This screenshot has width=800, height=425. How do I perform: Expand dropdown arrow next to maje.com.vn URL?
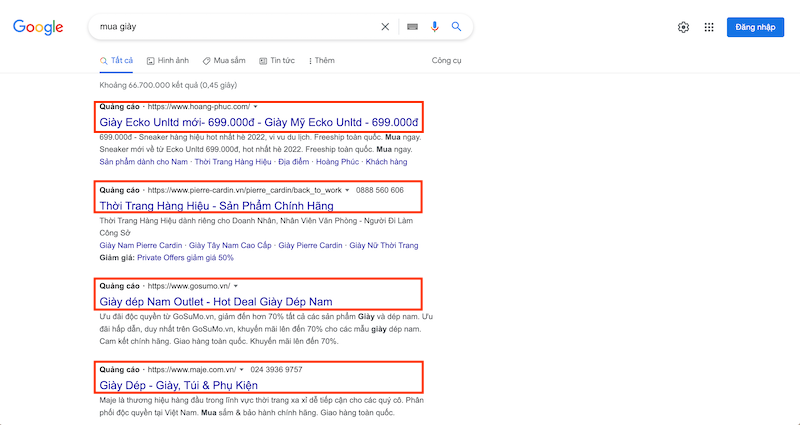click(x=242, y=369)
